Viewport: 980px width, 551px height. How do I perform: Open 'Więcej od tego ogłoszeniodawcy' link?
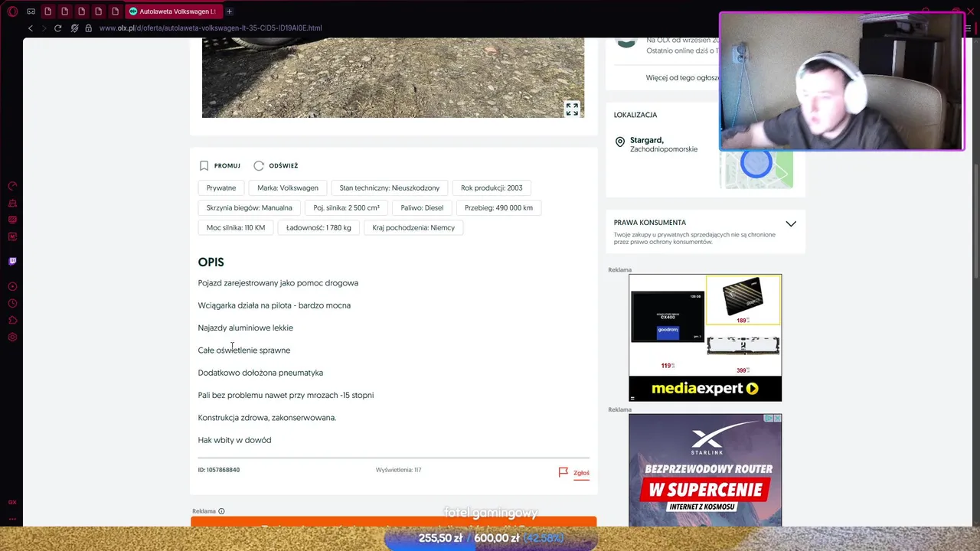[x=682, y=77]
